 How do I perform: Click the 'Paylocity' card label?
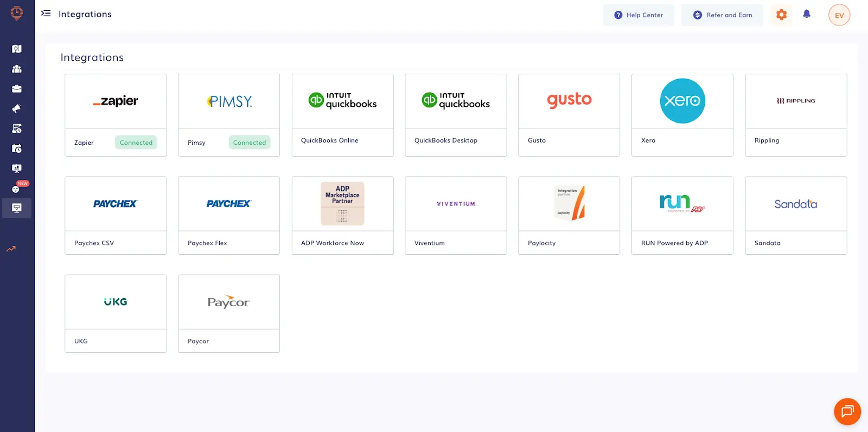[542, 243]
